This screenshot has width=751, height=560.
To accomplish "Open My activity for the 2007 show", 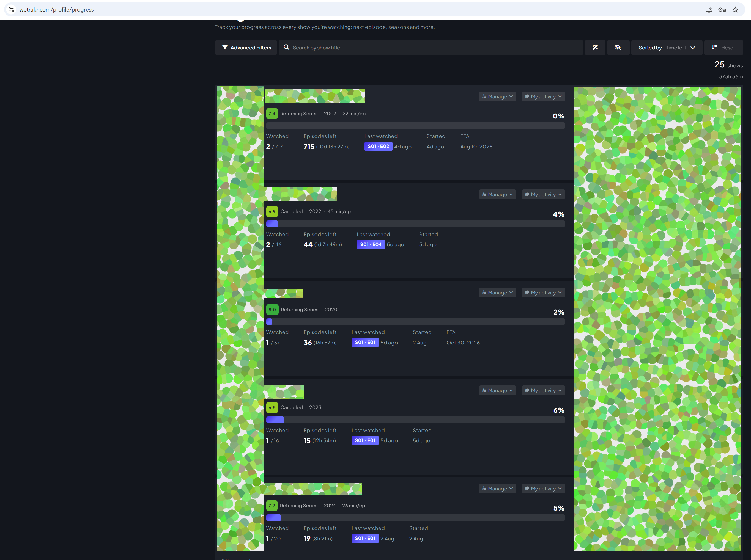I will [x=543, y=96].
